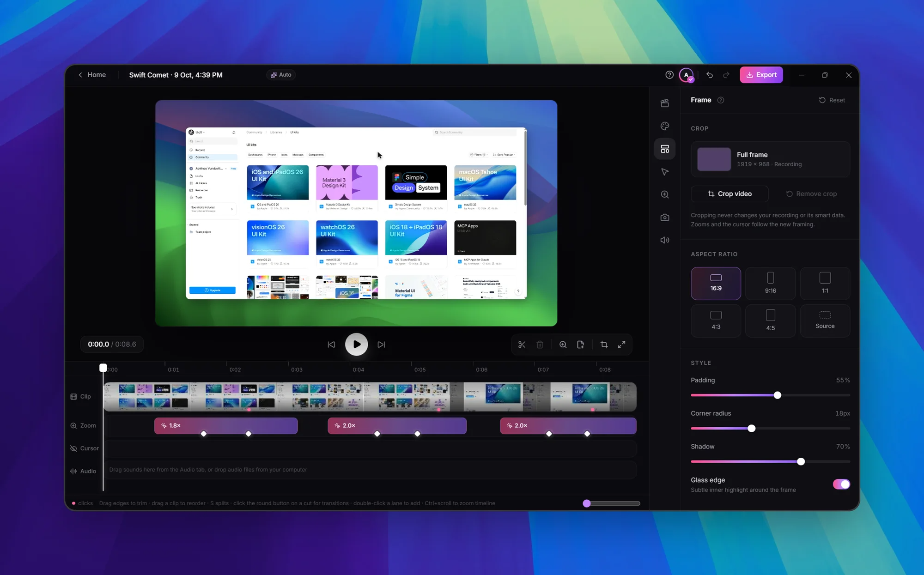Choose the Source aspect ratio
Screen dimensions: 924x575
(825, 321)
